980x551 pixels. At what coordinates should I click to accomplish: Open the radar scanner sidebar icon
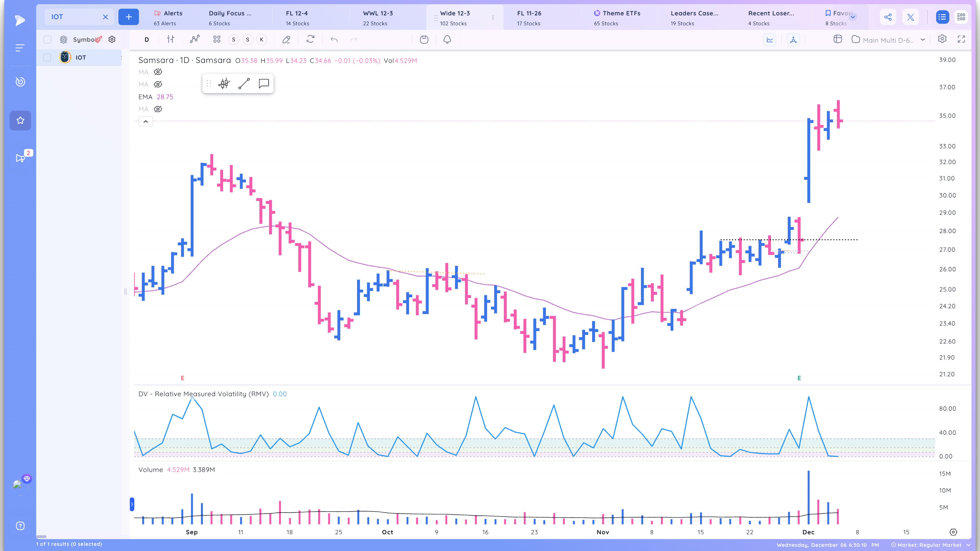[20, 81]
